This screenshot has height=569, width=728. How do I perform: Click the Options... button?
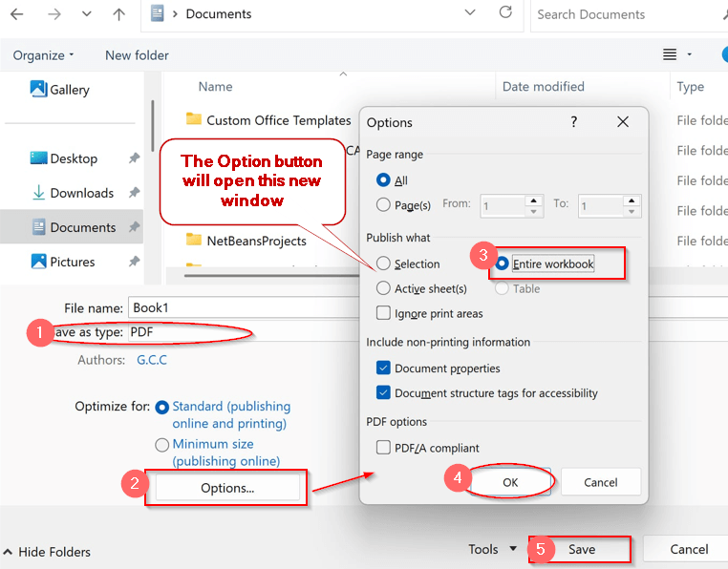click(227, 488)
